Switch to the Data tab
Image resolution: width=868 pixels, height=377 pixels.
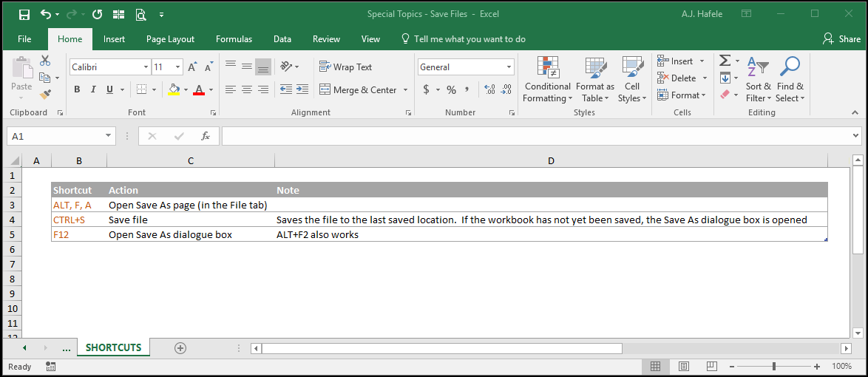[282, 39]
